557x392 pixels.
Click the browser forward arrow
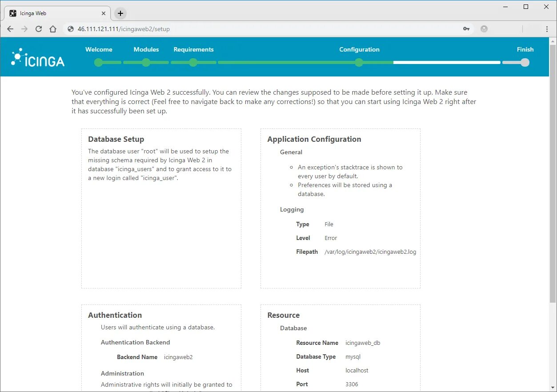click(24, 29)
